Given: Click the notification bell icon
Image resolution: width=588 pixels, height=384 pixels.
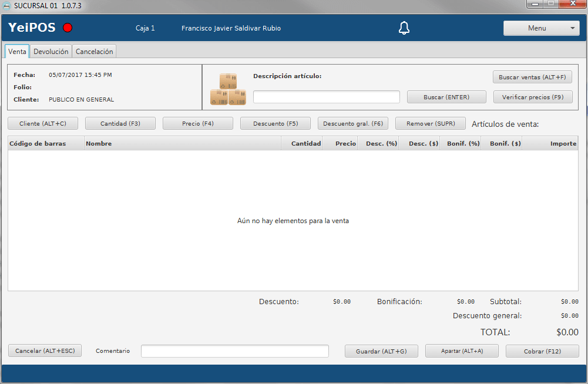Looking at the screenshot, I should [x=404, y=28].
